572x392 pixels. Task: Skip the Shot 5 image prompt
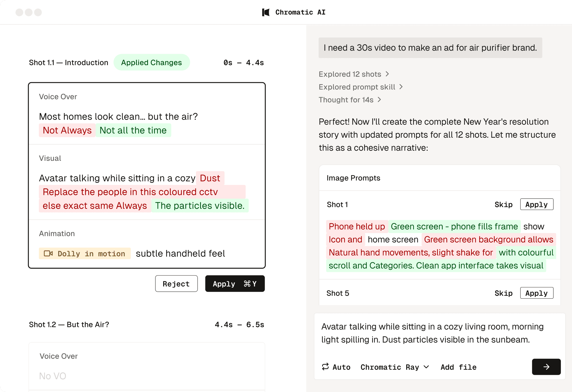(x=503, y=293)
